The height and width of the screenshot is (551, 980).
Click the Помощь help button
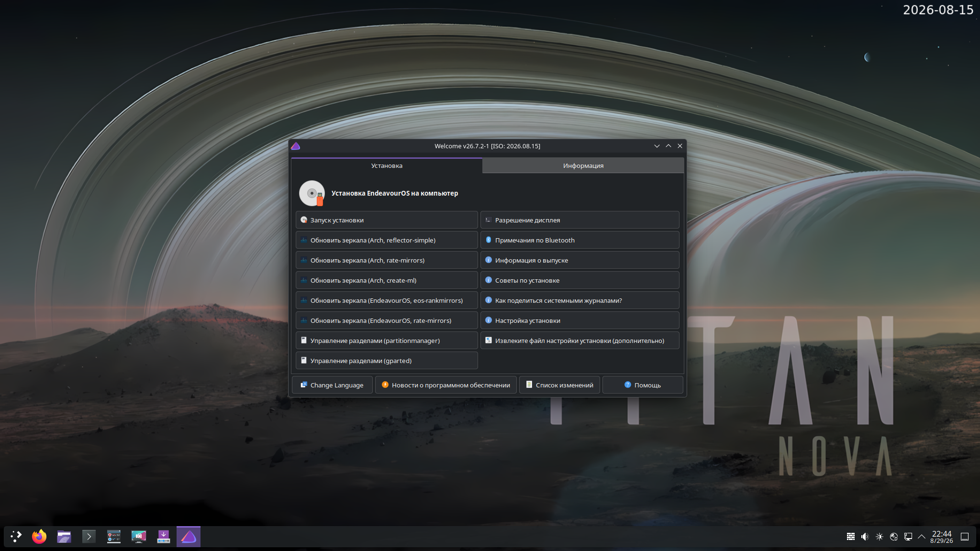(x=643, y=385)
